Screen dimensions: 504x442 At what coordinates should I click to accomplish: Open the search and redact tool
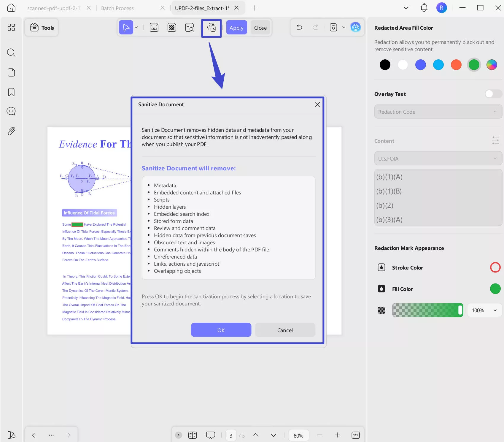pos(190,28)
